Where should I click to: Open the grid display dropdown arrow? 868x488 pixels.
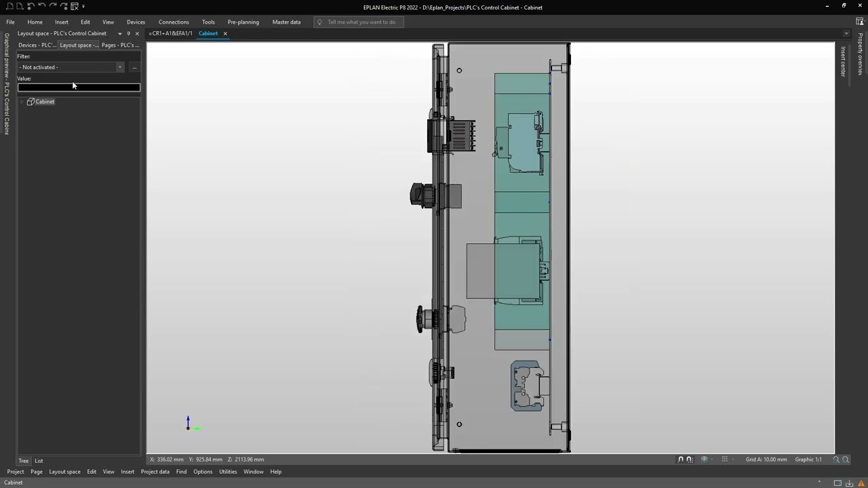733,460
